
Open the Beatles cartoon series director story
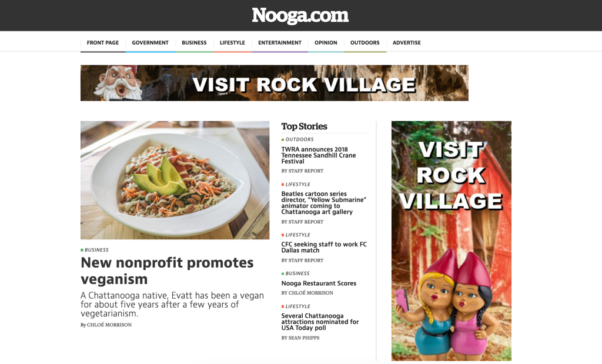pyautogui.click(x=324, y=203)
